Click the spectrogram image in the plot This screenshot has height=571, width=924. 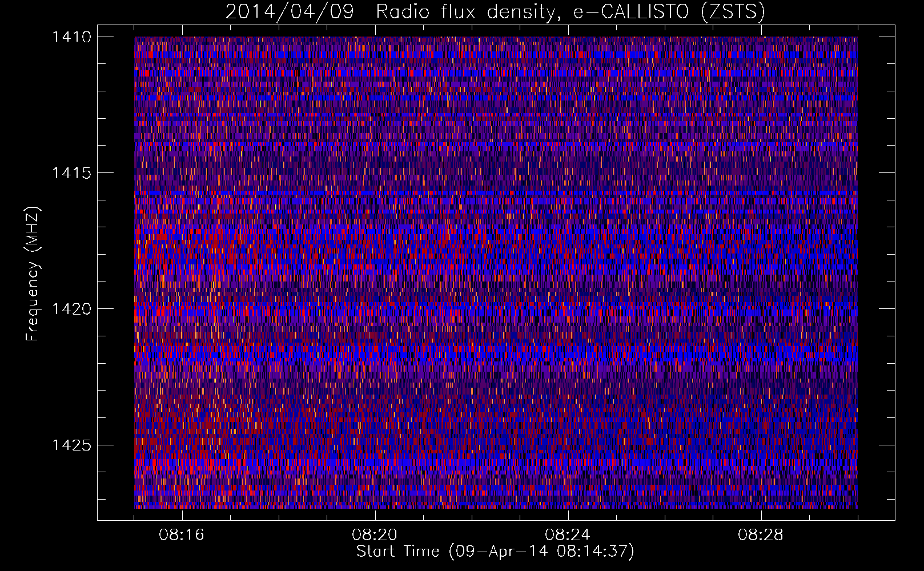pos(496,272)
